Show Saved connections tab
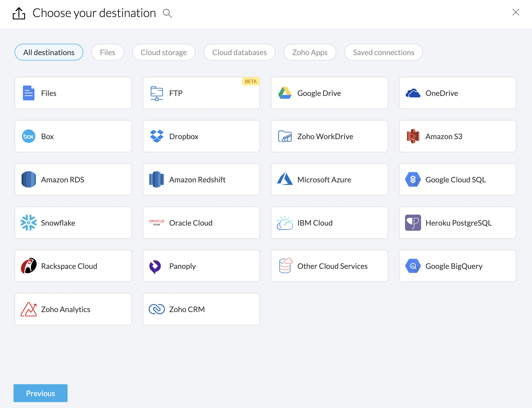This screenshot has height=408, width=532. [x=383, y=52]
